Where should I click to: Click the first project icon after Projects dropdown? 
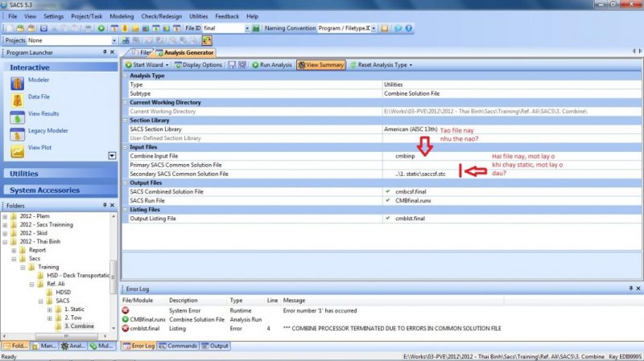[126, 40]
